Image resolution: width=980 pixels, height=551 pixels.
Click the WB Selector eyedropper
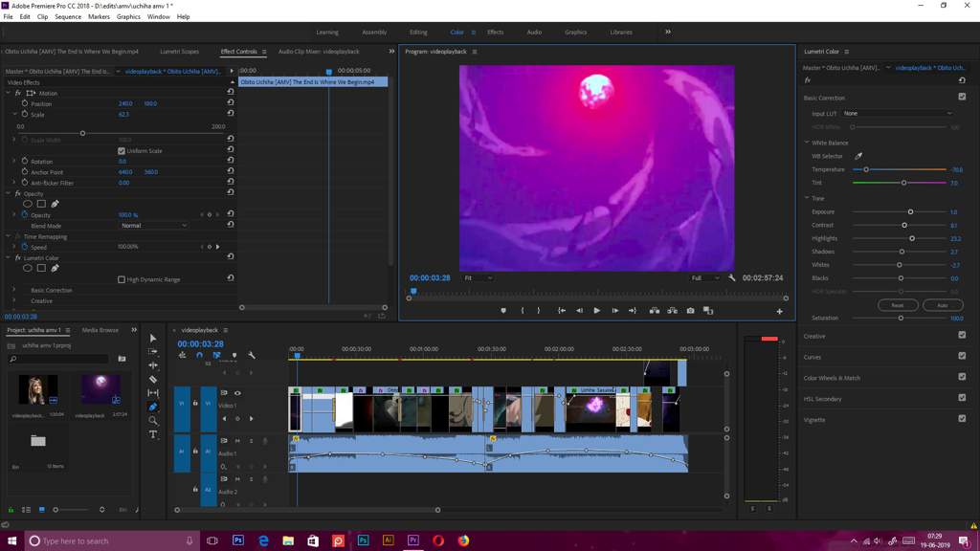pyautogui.click(x=858, y=156)
